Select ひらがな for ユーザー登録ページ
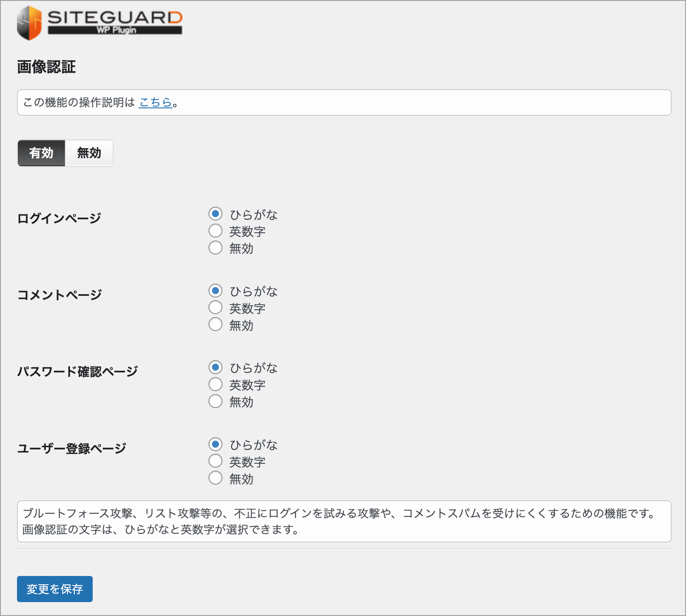Viewport: 686px width, 616px height. 215,444
